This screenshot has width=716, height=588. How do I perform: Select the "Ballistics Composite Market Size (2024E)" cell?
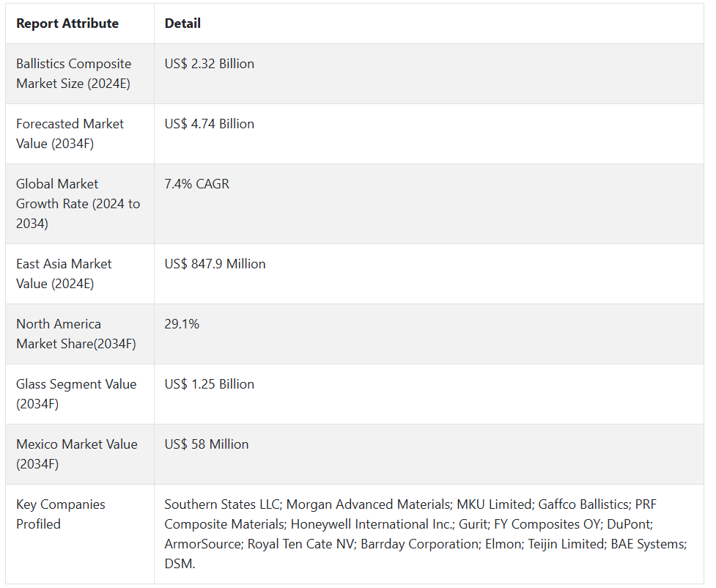point(73,73)
